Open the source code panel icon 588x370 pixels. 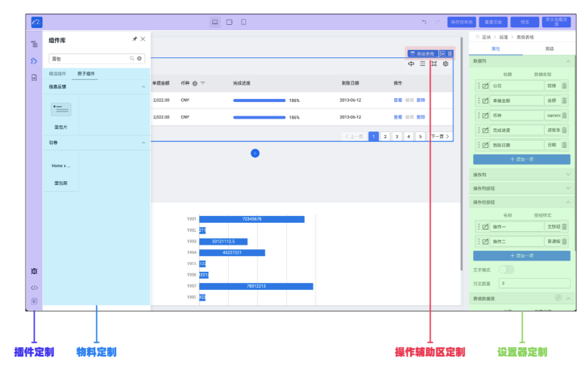click(34, 288)
